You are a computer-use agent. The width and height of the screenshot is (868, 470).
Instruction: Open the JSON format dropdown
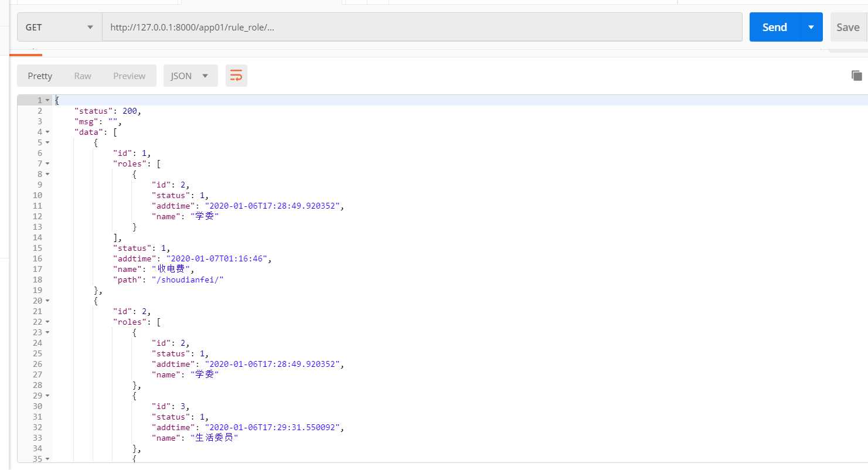(x=190, y=76)
